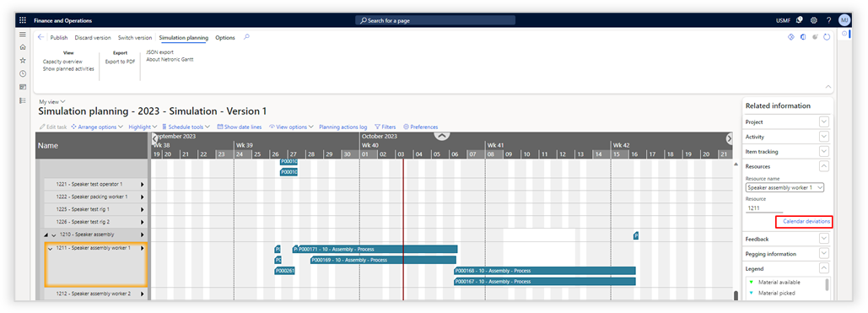
Task: Click the Publish button
Action: pyautogui.click(x=59, y=38)
